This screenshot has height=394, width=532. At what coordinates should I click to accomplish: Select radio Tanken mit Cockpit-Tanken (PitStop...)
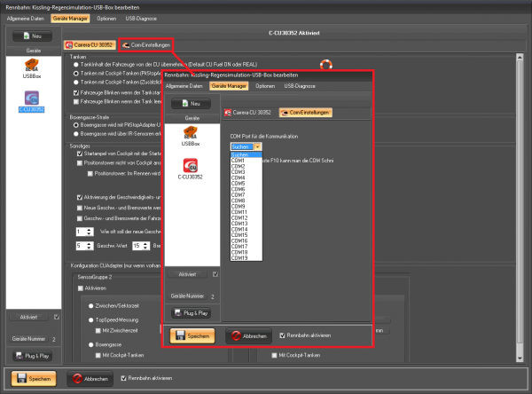(x=76, y=74)
